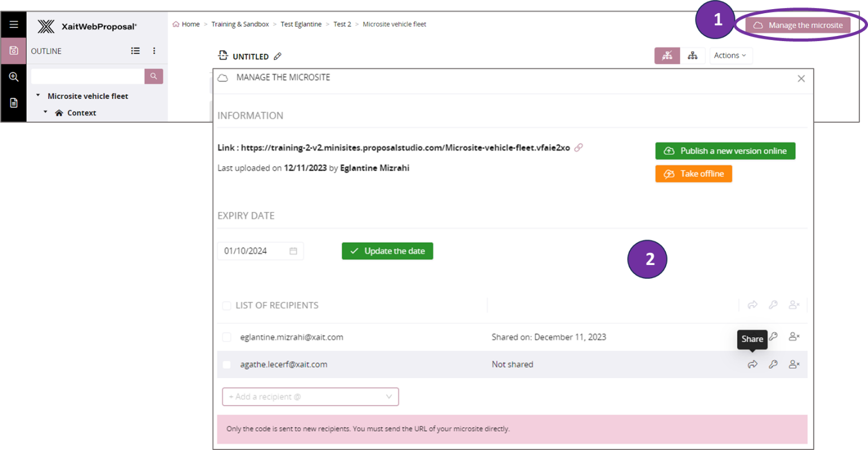Tick the checkbox for eglantine.mizrahi@xait.com
The width and height of the screenshot is (868, 450).
(227, 337)
